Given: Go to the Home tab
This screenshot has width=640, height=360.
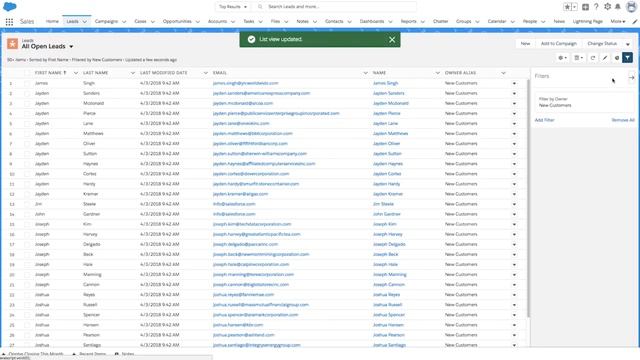Looking at the screenshot, I should point(52,21).
